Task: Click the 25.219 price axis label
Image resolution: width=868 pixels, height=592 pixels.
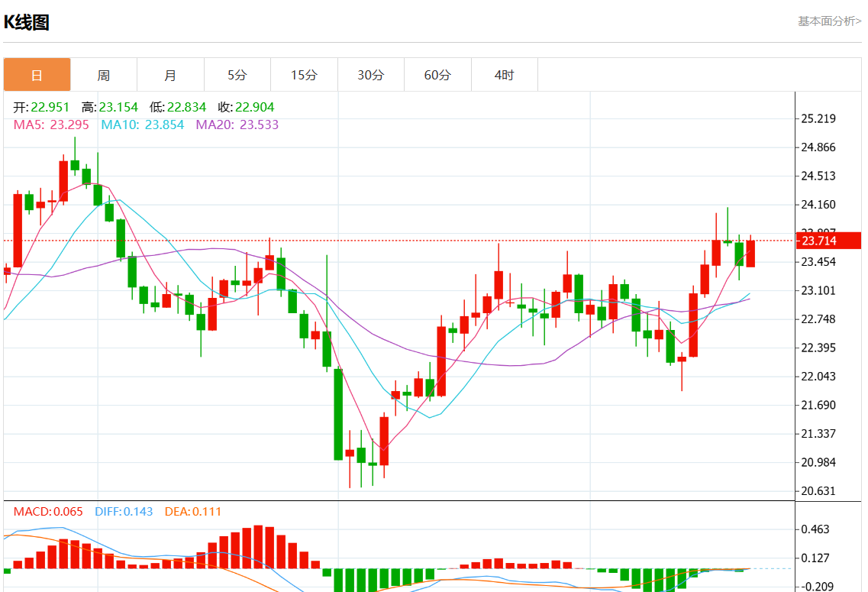Action: click(x=818, y=118)
